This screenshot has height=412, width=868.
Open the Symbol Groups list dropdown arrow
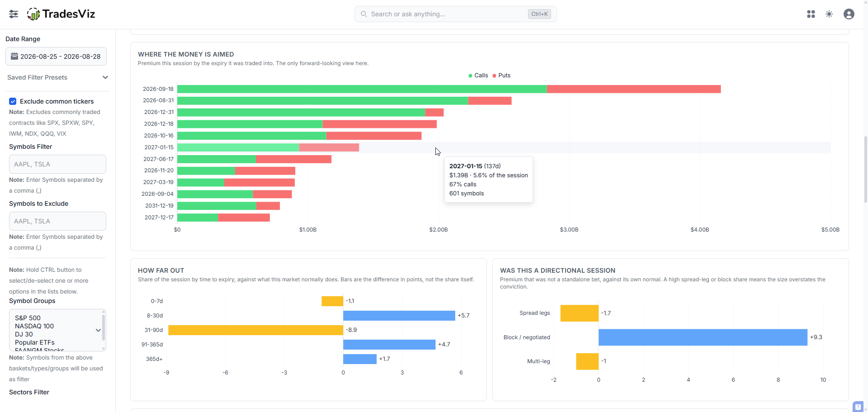(x=98, y=330)
